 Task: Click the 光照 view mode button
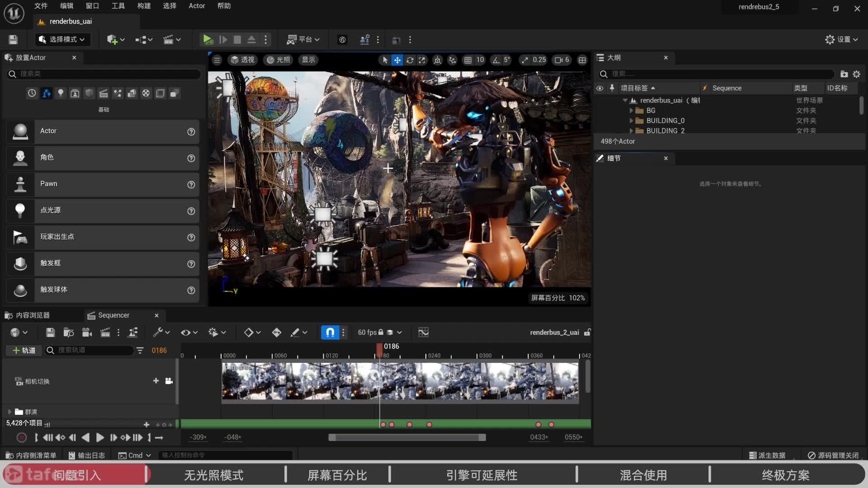[x=278, y=60]
